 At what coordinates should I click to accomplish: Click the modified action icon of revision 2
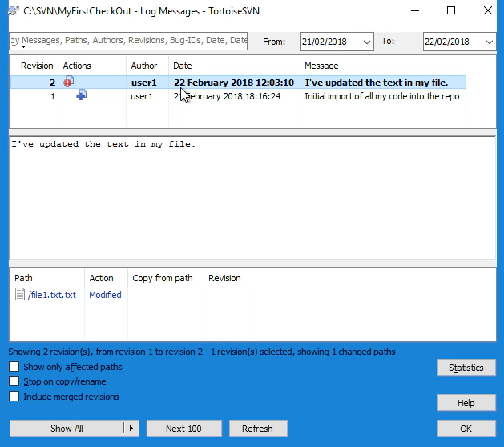[x=69, y=82]
